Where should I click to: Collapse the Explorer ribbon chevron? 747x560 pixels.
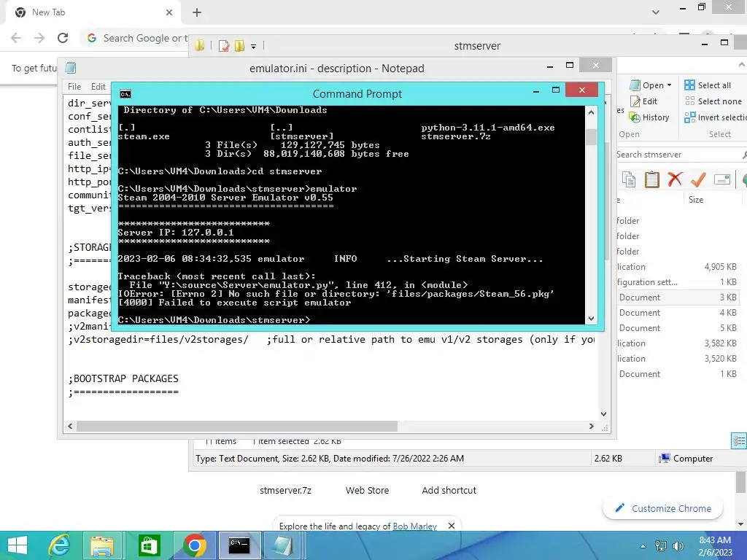click(x=742, y=64)
